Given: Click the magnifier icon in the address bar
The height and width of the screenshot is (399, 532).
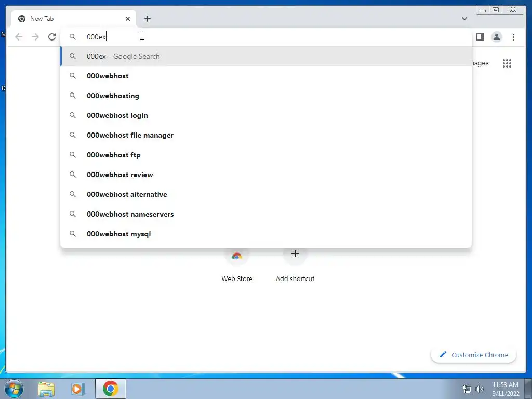Looking at the screenshot, I should click(73, 37).
